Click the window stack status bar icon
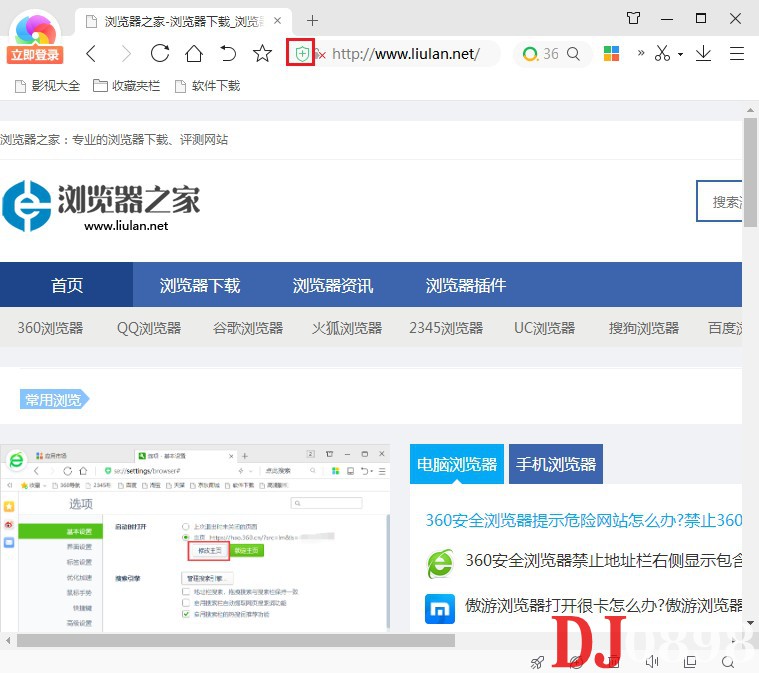The height and width of the screenshot is (673, 759). 690,661
